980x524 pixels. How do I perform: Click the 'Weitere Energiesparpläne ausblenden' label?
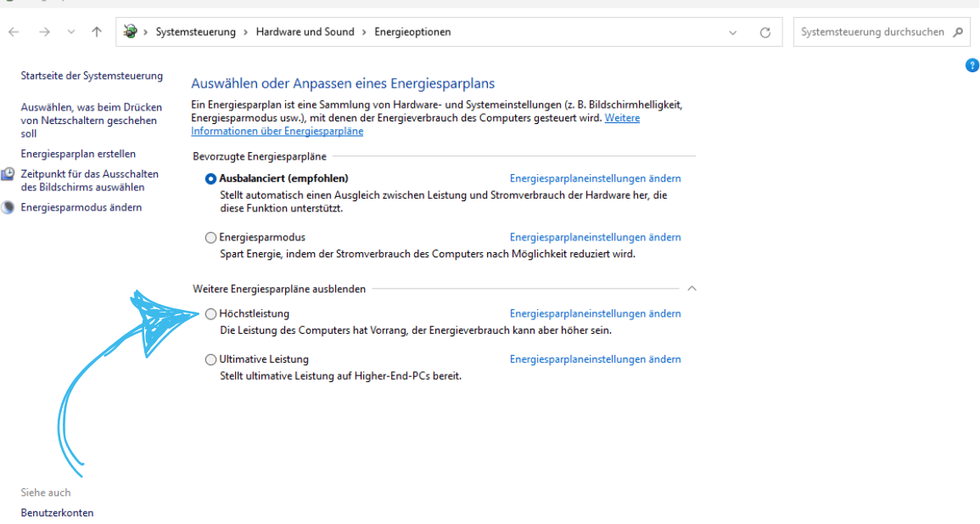point(279,289)
